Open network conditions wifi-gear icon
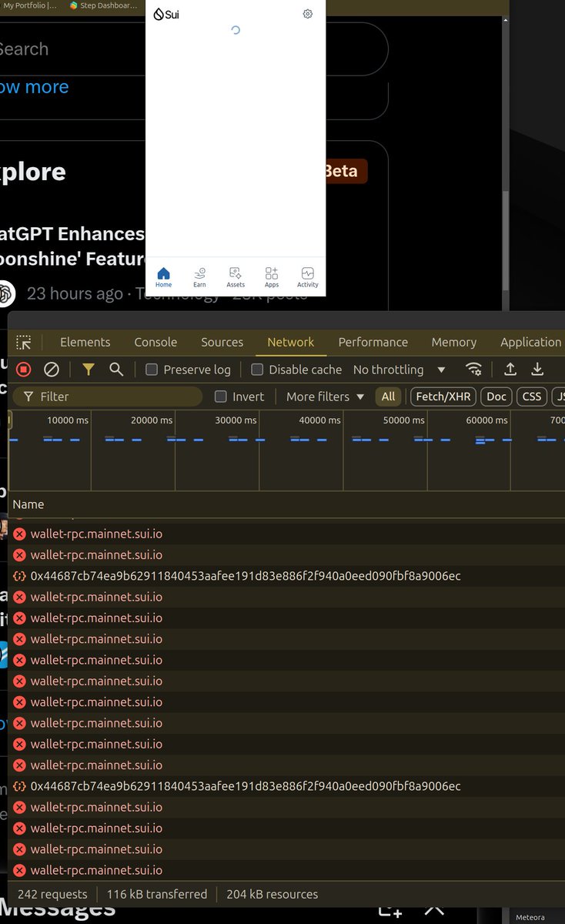Image resolution: width=565 pixels, height=924 pixels. click(474, 370)
